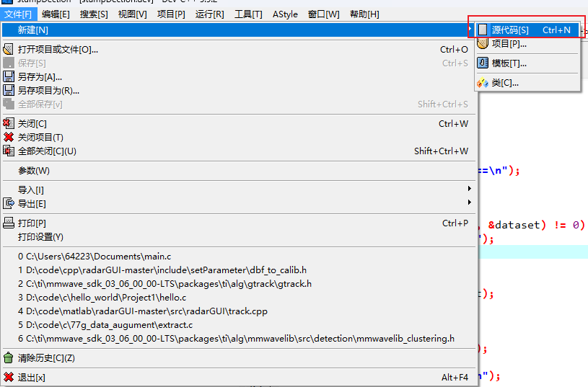Screen dimensions: 588x387
Task: Open recent file dbf_to_calib.h
Action: click(x=239, y=270)
